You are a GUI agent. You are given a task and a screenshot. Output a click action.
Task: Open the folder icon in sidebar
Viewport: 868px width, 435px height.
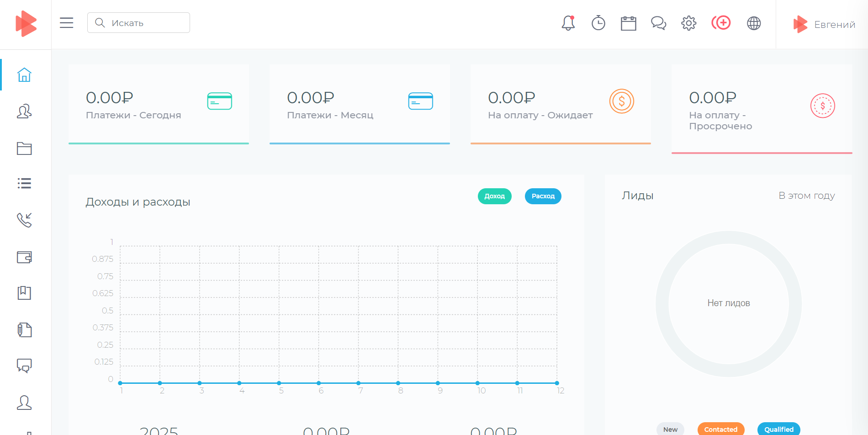[24, 149]
